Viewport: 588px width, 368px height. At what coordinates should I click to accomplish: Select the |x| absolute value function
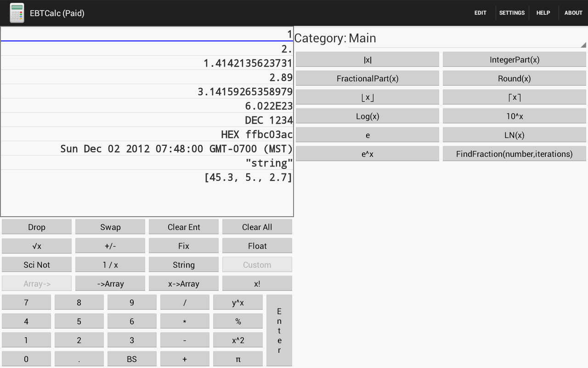click(x=367, y=59)
